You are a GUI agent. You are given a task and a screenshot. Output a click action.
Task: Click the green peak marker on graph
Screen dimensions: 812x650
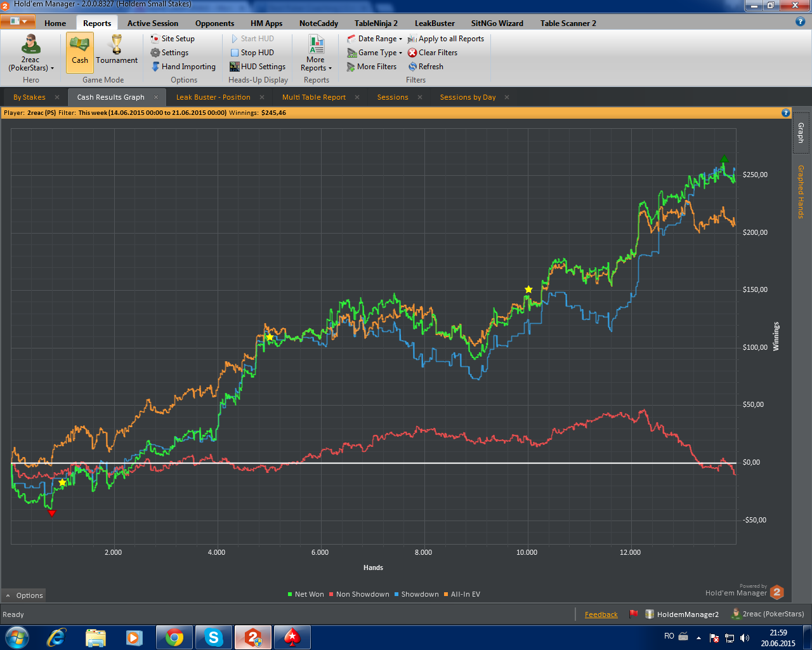[x=724, y=159]
